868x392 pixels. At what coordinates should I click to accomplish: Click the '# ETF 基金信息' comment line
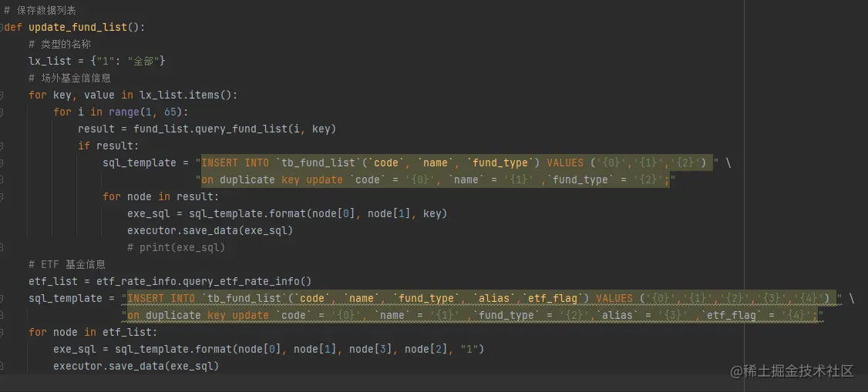(x=67, y=264)
